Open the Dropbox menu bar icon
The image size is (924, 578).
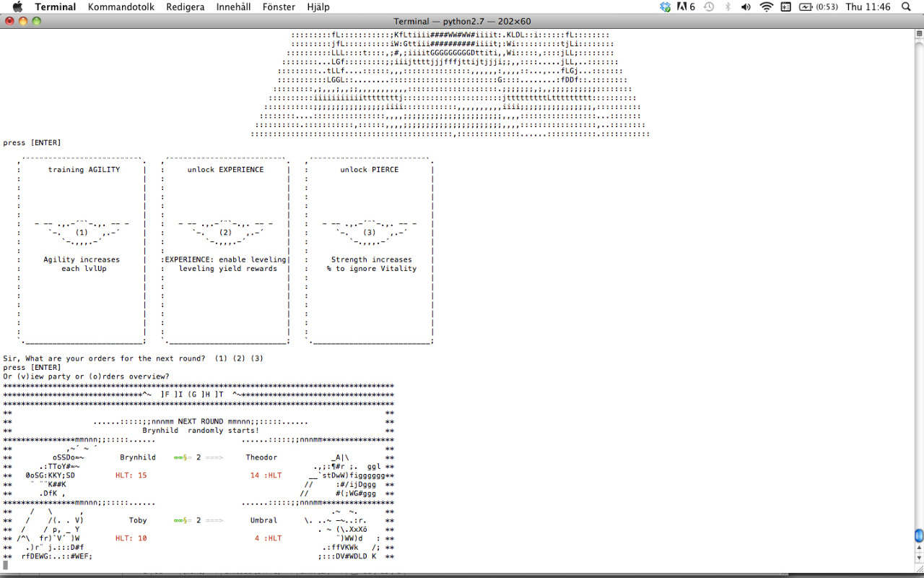[665, 7]
